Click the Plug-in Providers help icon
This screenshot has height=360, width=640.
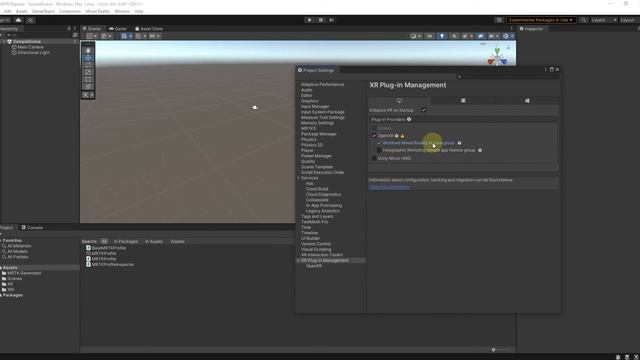tap(409, 120)
